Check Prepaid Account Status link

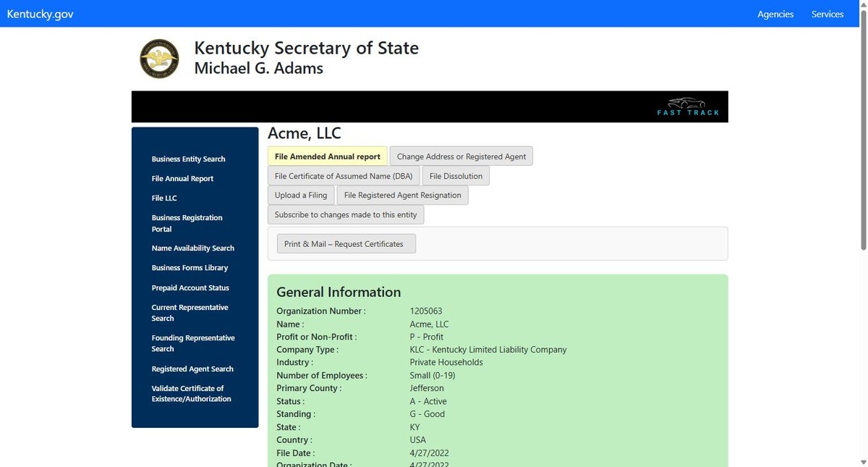coord(190,287)
